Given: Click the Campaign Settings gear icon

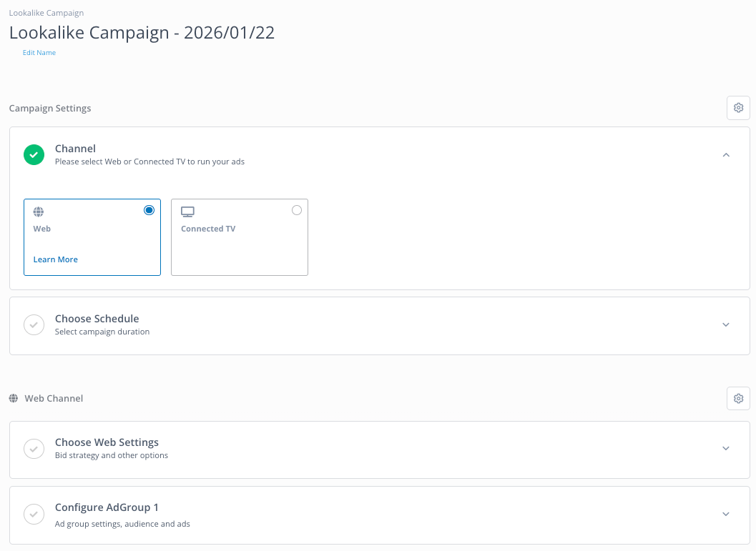Looking at the screenshot, I should 738,108.
